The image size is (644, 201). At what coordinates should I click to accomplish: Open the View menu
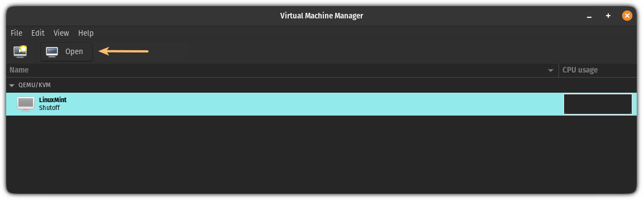click(x=61, y=33)
